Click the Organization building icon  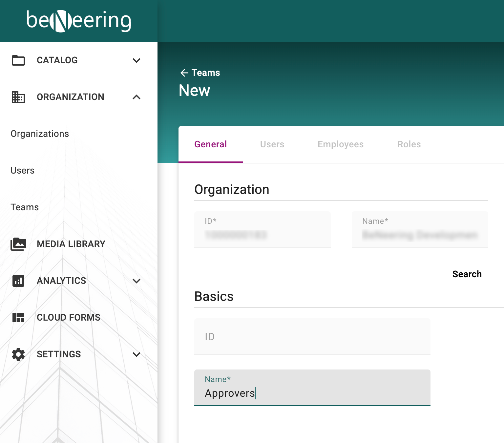pyautogui.click(x=18, y=97)
